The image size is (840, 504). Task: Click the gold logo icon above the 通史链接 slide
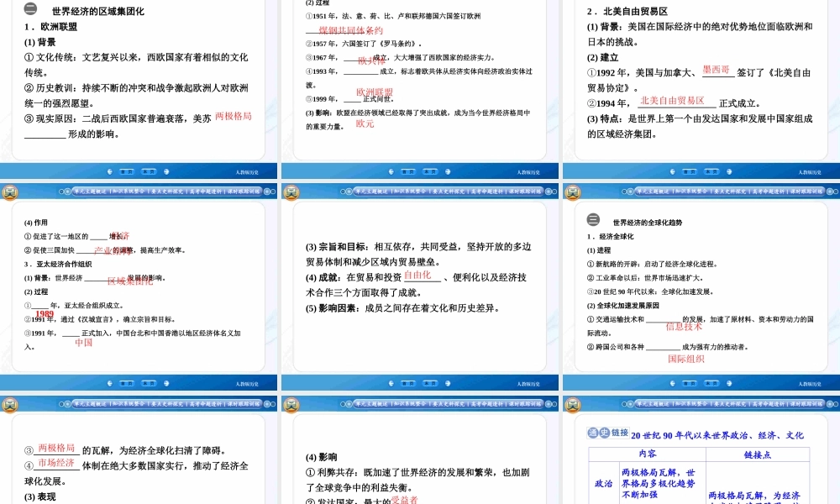pyautogui.click(x=572, y=405)
